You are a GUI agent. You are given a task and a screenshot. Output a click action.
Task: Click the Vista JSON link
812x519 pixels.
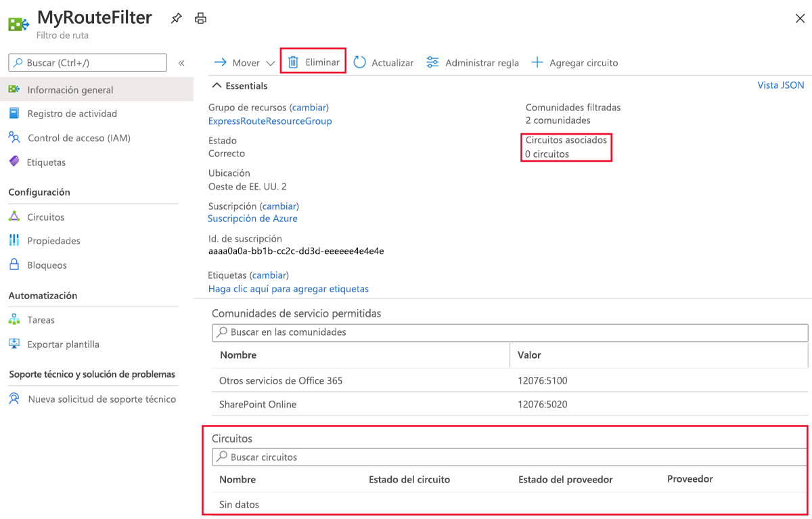coord(781,85)
